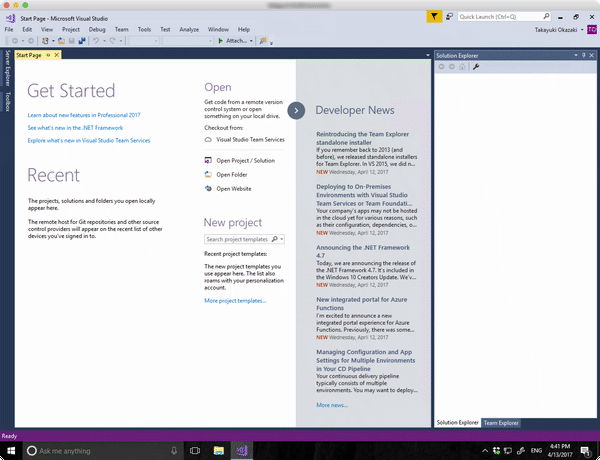Image resolution: width=600 pixels, height=460 pixels.
Task: Click the Open Project / Solution icon
Action: click(208, 160)
